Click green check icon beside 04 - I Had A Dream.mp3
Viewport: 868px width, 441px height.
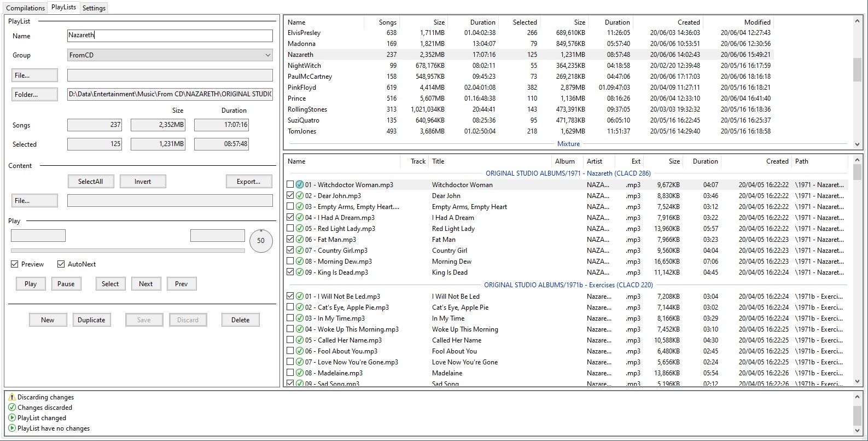pyautogui.click(x=300, y=218)
